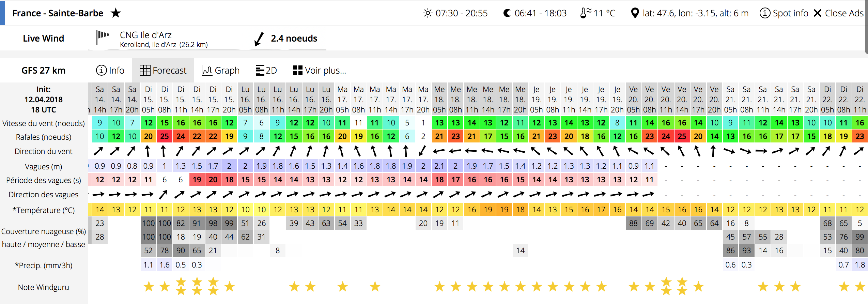Open CNG Ile d'Arz station link
This screenshot has width=868, height=304.
click(146, 35)
